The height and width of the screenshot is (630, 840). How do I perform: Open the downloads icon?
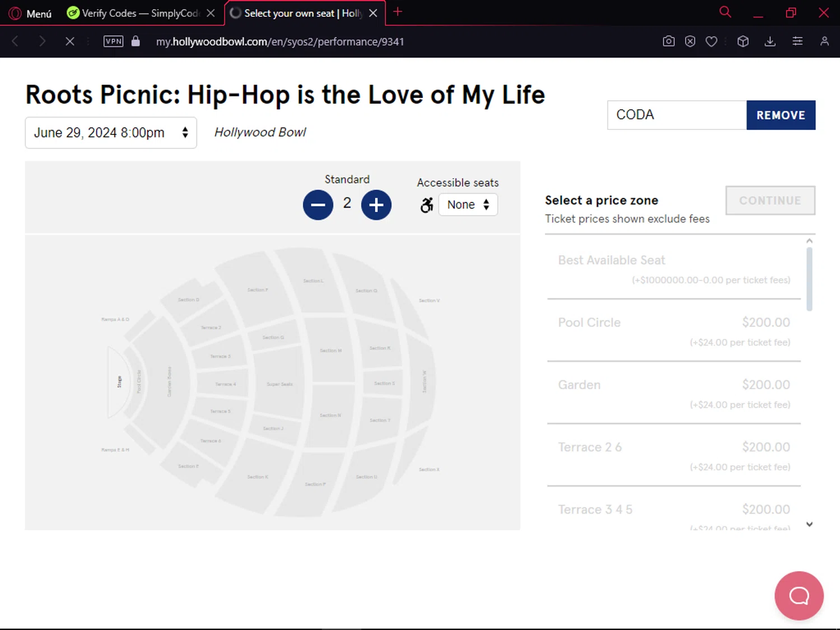770,41
